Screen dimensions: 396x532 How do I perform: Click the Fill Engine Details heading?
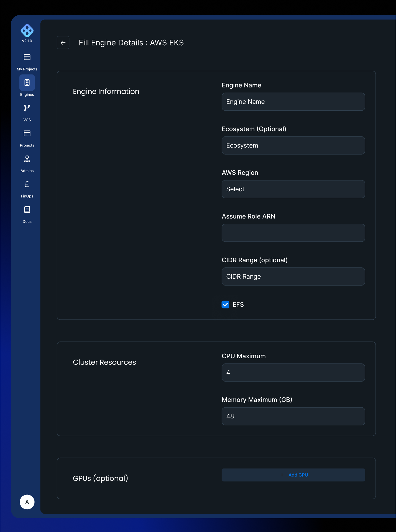(x=131, y=43)
